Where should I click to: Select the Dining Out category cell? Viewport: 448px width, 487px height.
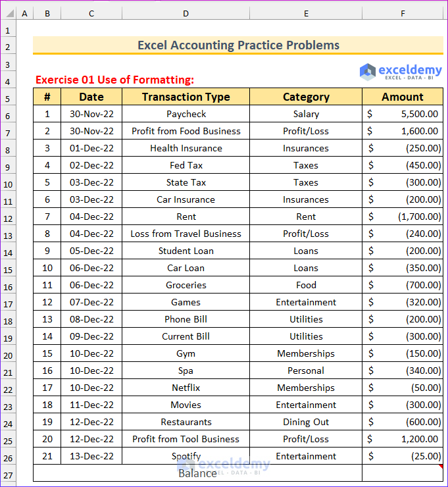(x=306, y=422)
